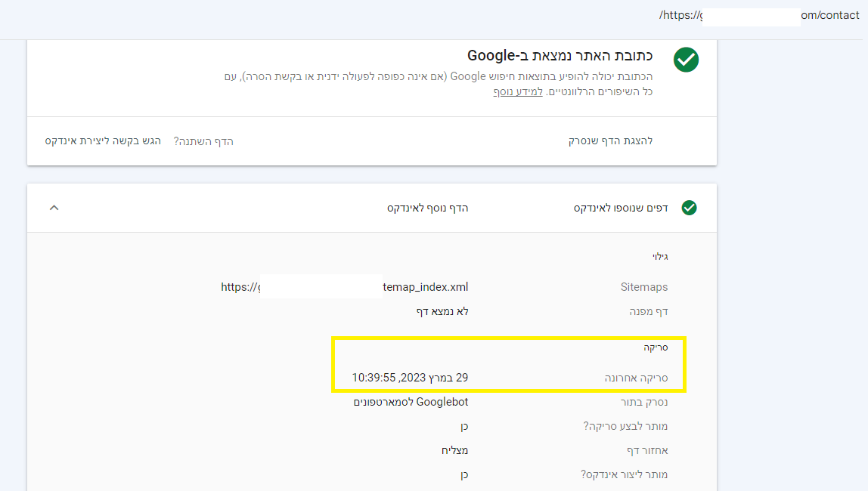Click the inspected URL ending in /contact

[x=759, y=15]
